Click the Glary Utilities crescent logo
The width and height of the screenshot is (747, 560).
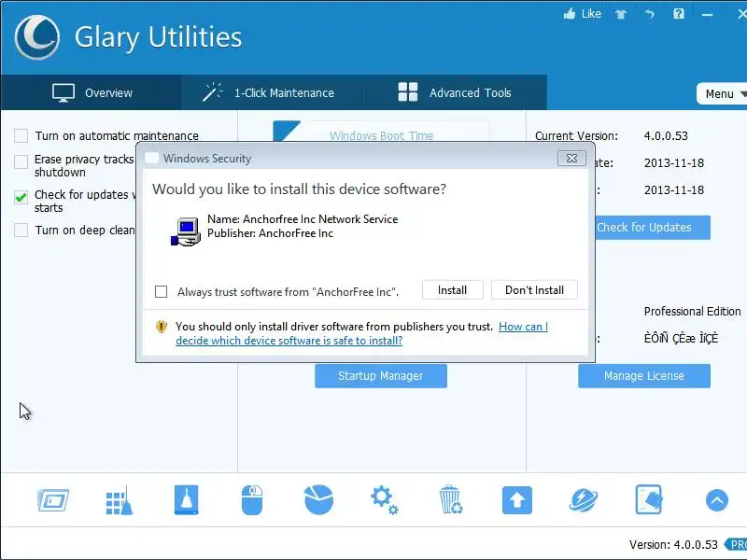37,37
